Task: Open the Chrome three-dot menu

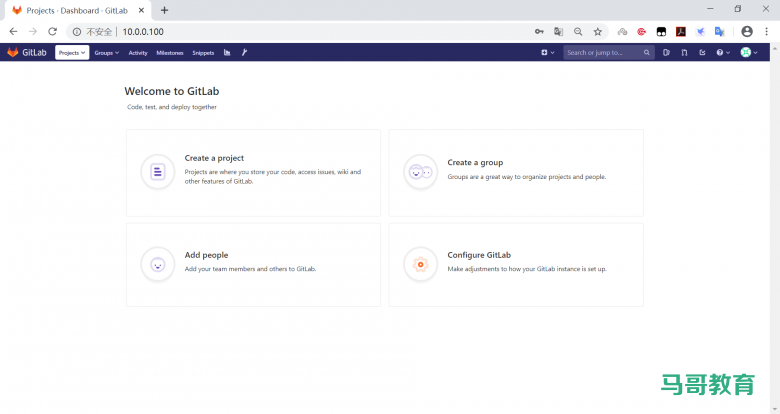Action: (x=767, y=31)
